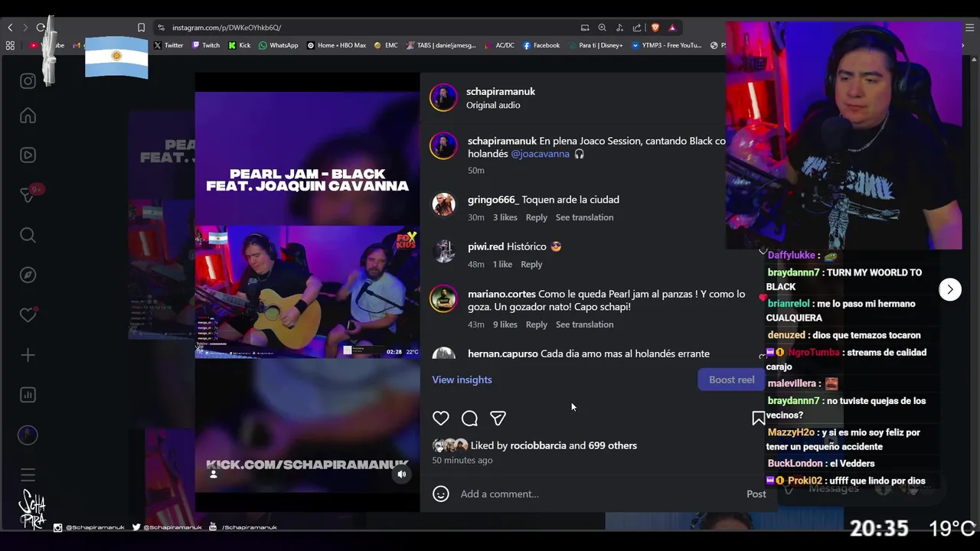
Task: Click the instagram.com address bar
Action: pos(367,28)
